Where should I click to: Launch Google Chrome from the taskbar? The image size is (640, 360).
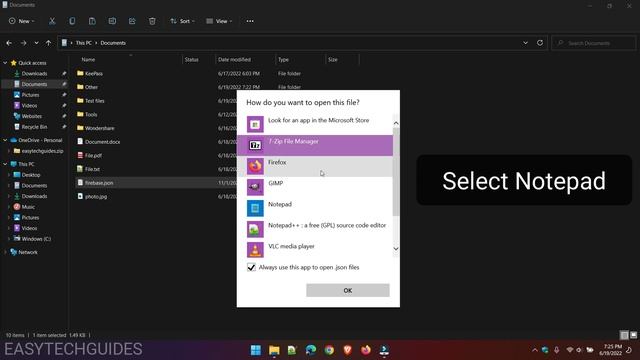tap(329, 350)
